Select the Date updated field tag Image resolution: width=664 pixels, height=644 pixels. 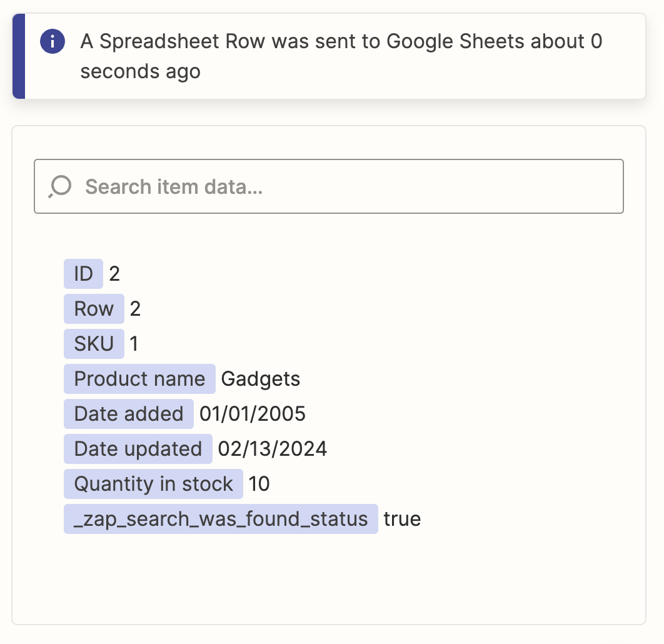[138, 449]
